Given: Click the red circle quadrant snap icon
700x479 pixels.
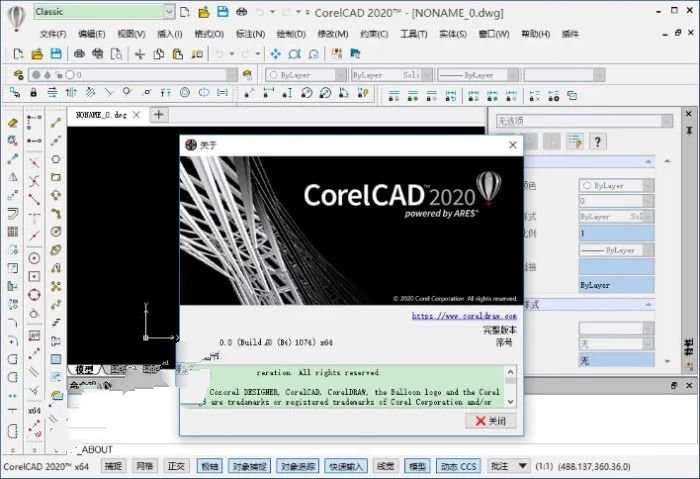Looking at the screenshot, I should coord(34,295).
